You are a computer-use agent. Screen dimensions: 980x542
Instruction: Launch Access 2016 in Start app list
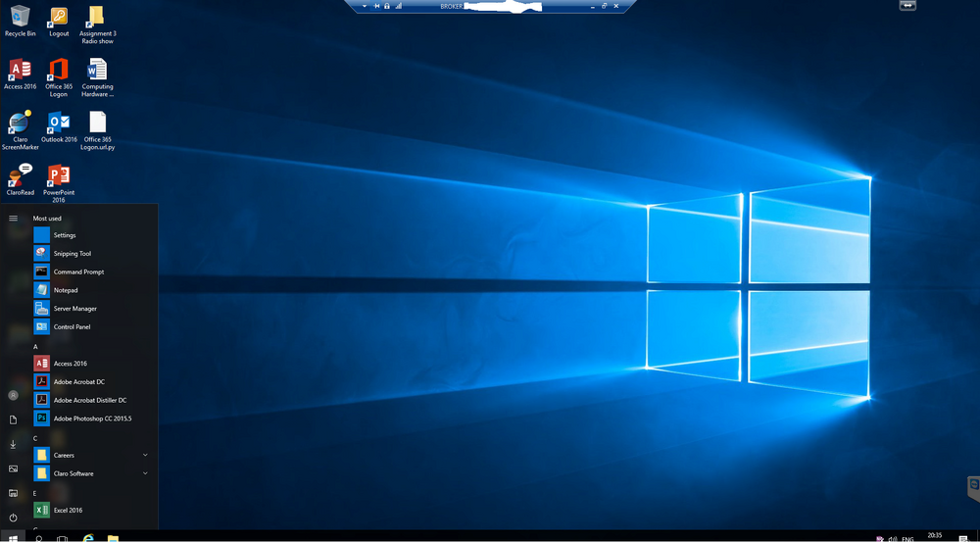[93, 364]
